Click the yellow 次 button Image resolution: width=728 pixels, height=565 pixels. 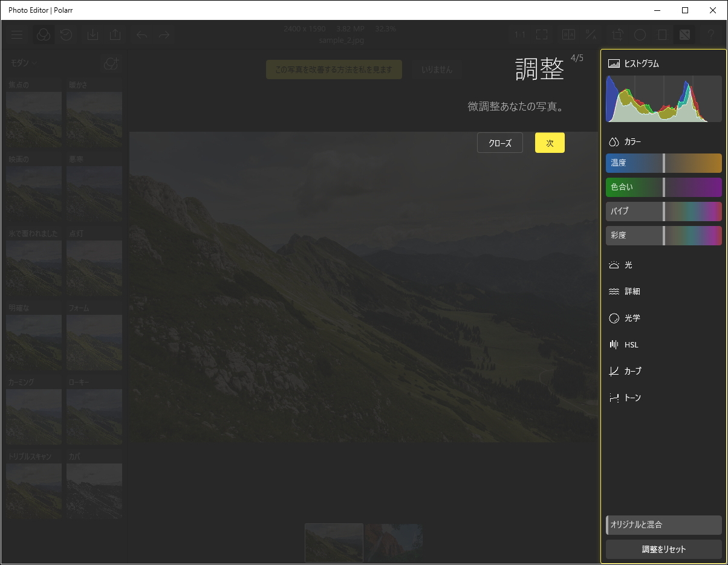click(x=550, y=143)
